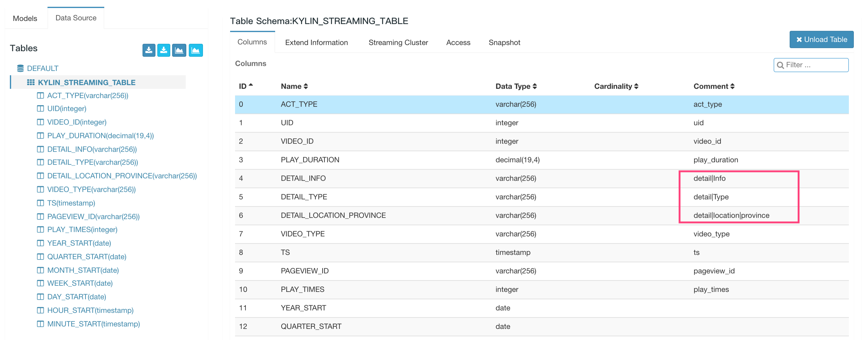Click the grid icon beside KYLIN_STREAMING_TABLE
The width and height of the screenshot is (868, 340).
click(x=31, y=83)
